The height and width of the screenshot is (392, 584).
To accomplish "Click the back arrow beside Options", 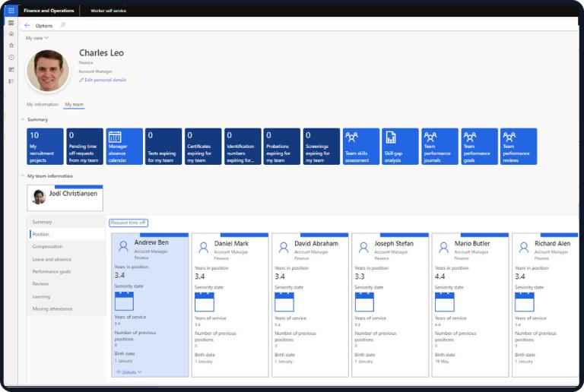I will pos(27,25).
